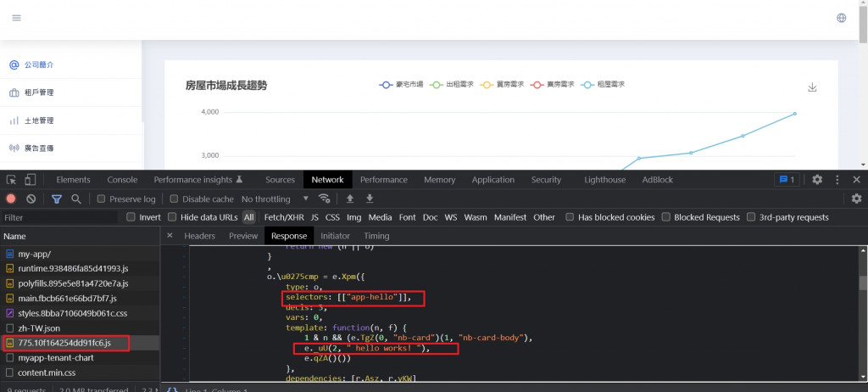Open the network search magnifier

tap(76, 199)
